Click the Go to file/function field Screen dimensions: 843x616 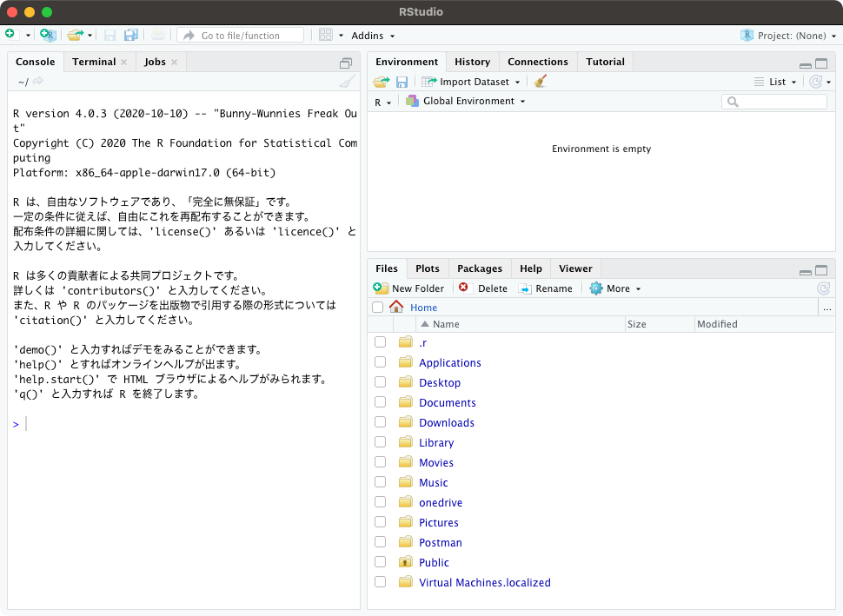[241, 36]
